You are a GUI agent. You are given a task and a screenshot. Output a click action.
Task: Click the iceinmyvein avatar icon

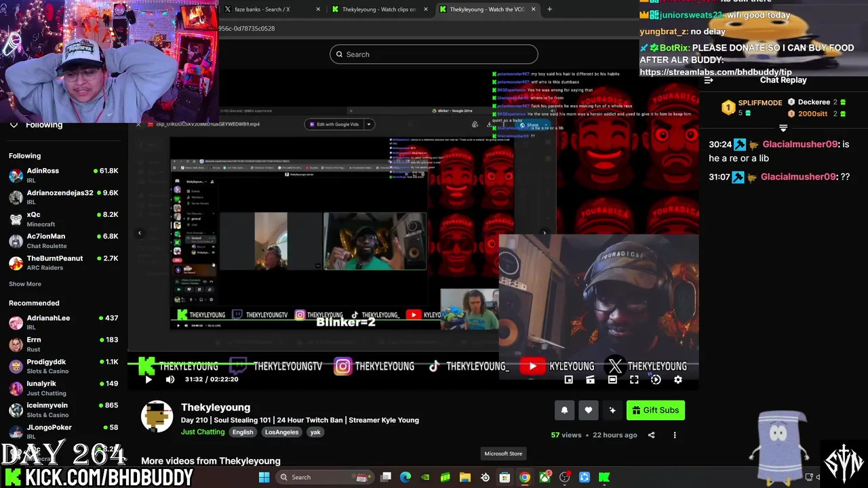pyautogui.click(x=16, y=409)
